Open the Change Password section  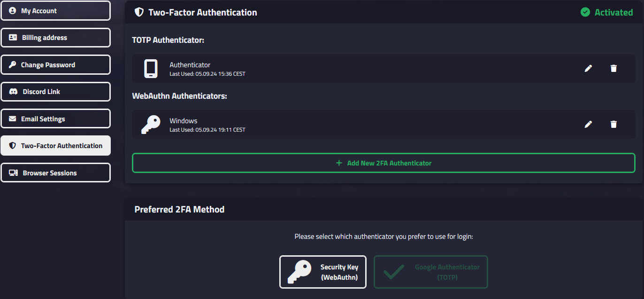point(55,65)
